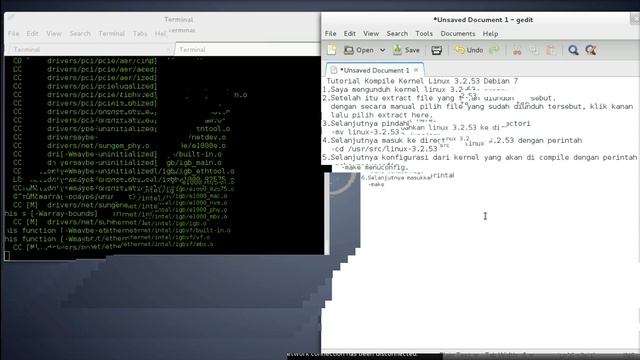Click the Paste icon in gedit toolbar
640x360 pixels.
tap(551, 50)
